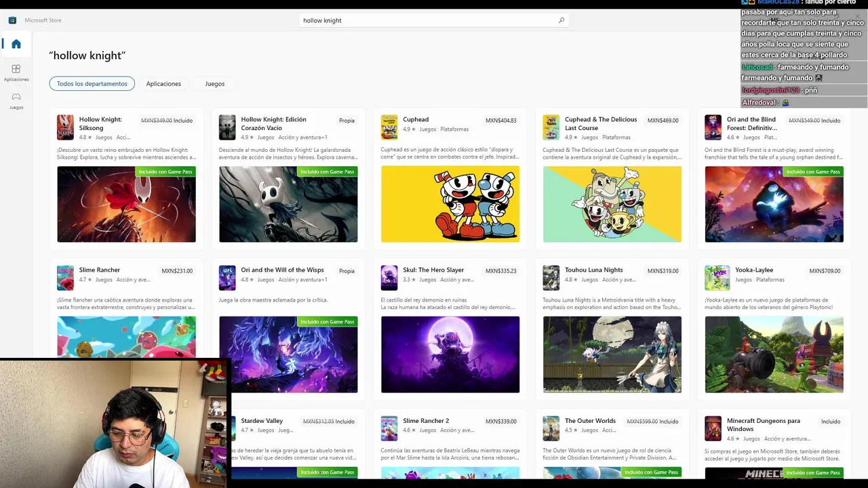Click the MXN$404.83 Cuphead price
Image resolution: width=868 pixels, height=488 pixels.
tap(501, 121)
